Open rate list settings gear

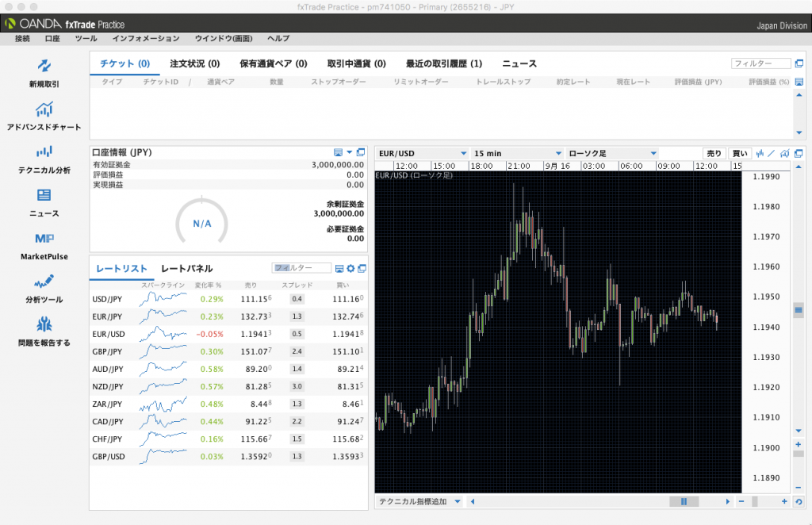[x=350, y=268]
